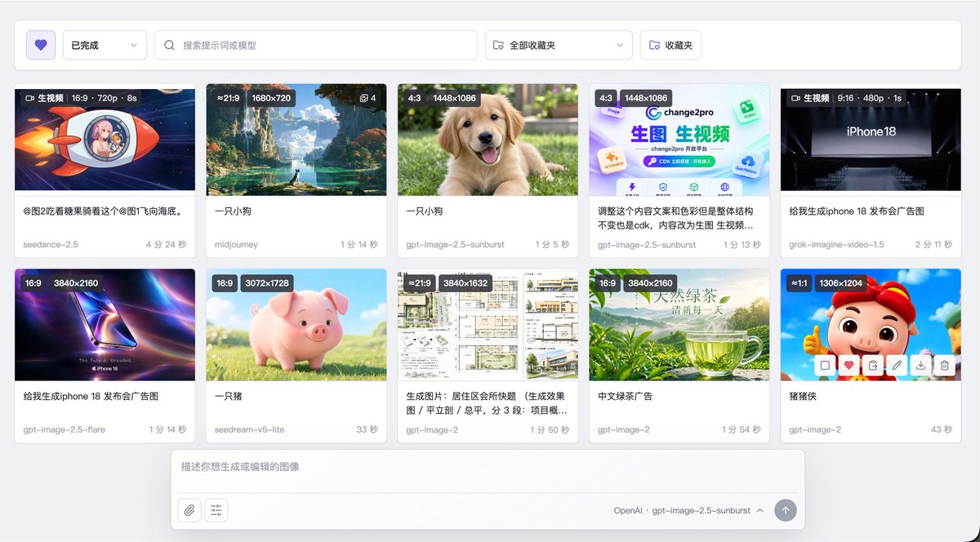Click iphone 18 发布会广告图 title on gpt-image-2.5-flare card
Image resolution: width=980 pixels, height=542 pixels.
pos(91,396)
